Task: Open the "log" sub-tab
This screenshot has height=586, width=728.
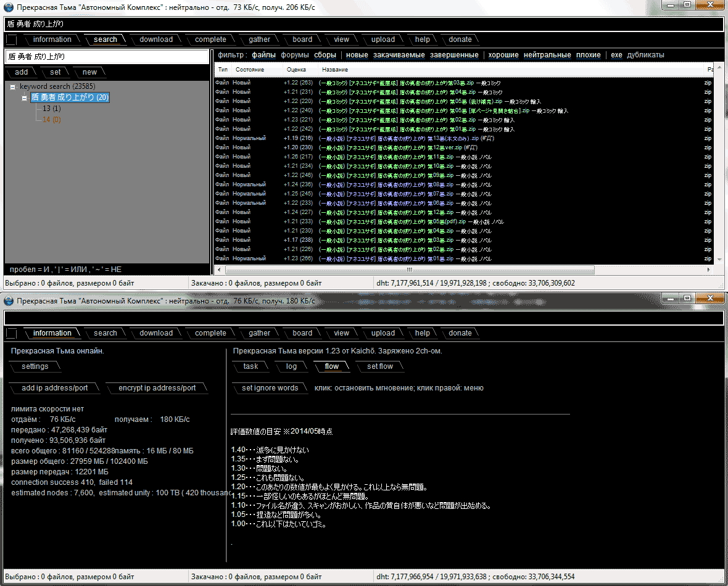Action: pyautogui.click(x=291, y=366)
